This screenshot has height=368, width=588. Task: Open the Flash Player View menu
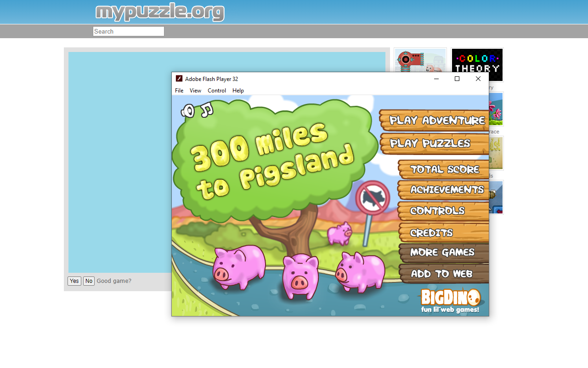tap(196, 91)
